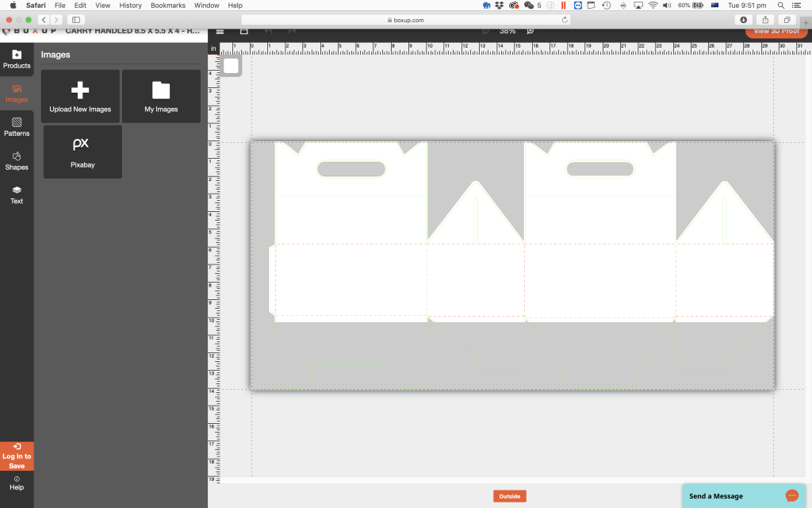812x508 pixels.
Task: Open the Patterns tool
Action: [x=17, y=127]
